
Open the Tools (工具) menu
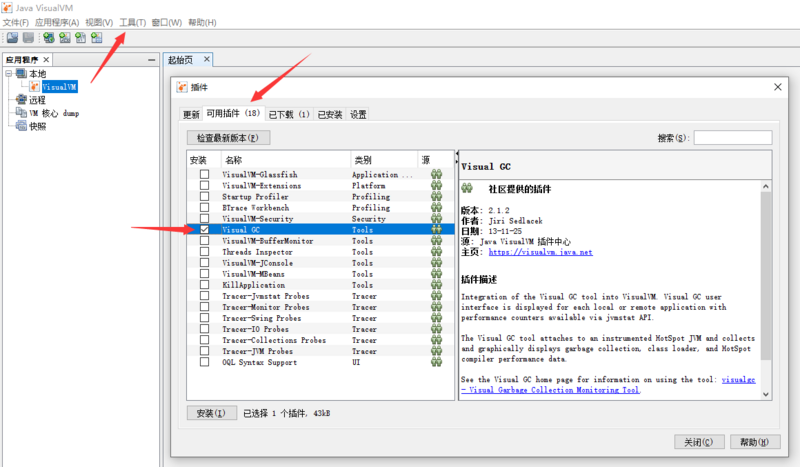tap(133, 22)
